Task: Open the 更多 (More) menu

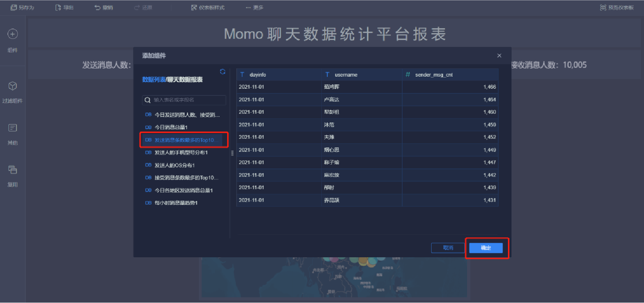Action: pos(255,7)
